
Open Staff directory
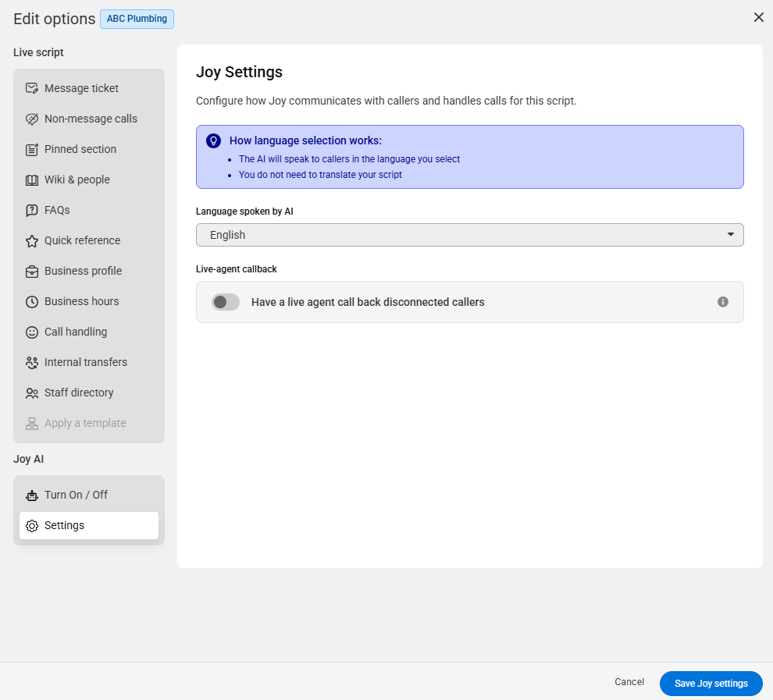click(x=89, y=393)
